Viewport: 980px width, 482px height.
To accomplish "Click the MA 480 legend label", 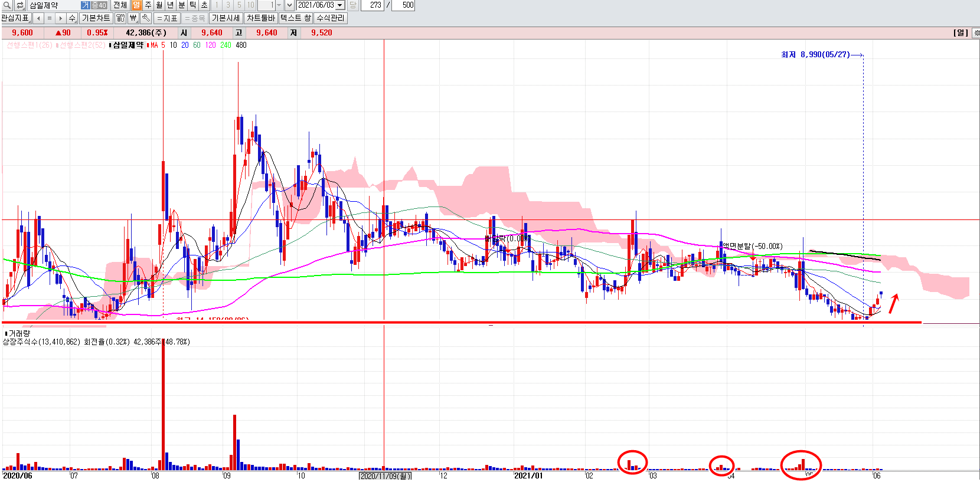I will coord(241,45).
